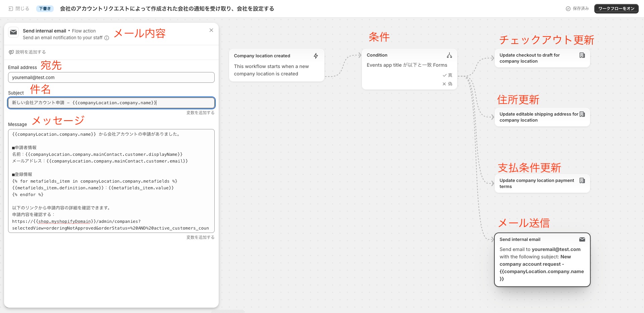The image size is (644, 313).
Task: Select the 真 (true) branch of Condition
Action: tap(447, 75)
